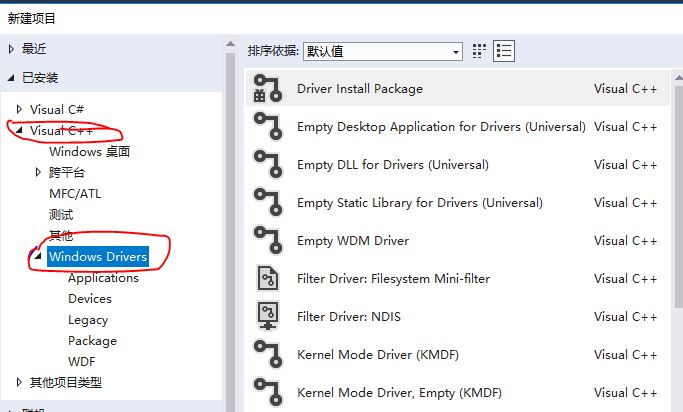Select the Visual C# tree label
Screen dimensions: 683x412
[57, 109]
